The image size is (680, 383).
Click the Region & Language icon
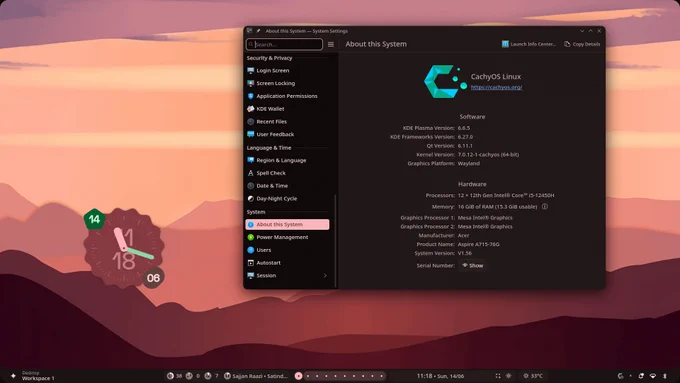tap(251, 160)
